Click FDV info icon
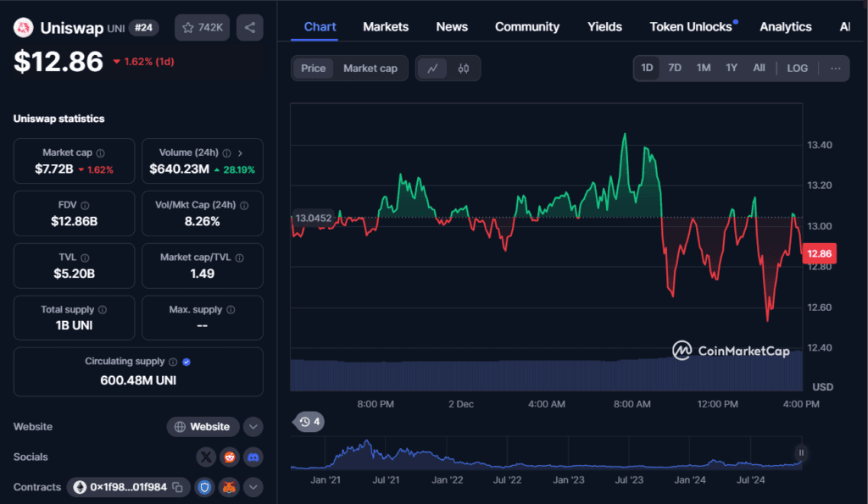 [85, 206]
